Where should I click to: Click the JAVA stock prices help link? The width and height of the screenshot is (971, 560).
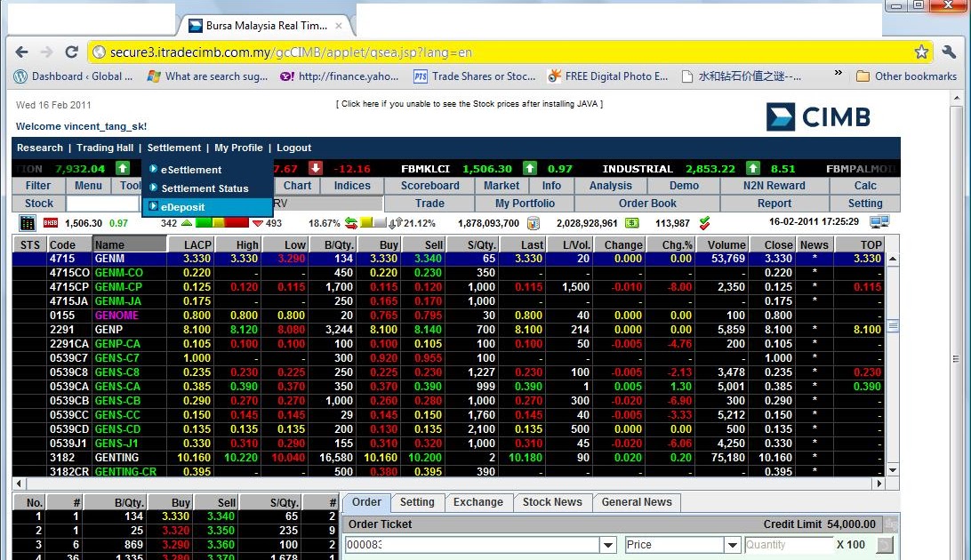coord(469,104)
